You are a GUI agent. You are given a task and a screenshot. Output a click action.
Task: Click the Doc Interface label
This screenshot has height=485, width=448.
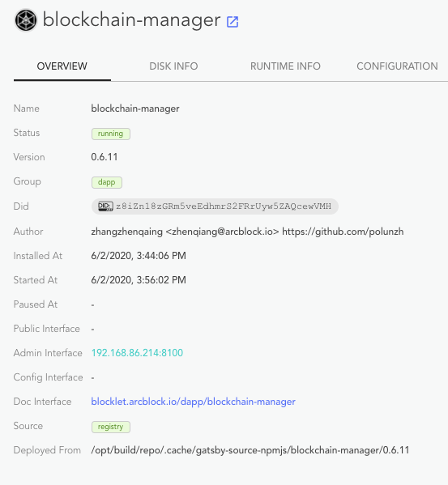coord(42,402)
